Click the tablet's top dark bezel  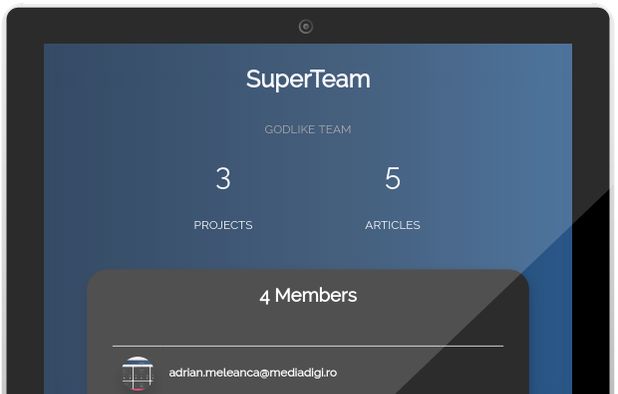tap(158, 25)
